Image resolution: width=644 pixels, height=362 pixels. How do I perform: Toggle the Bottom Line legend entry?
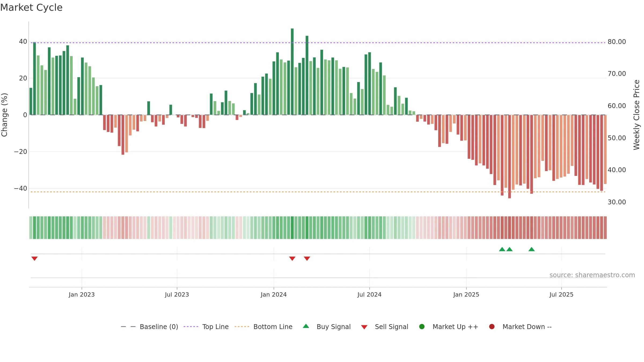coord(264,327)
